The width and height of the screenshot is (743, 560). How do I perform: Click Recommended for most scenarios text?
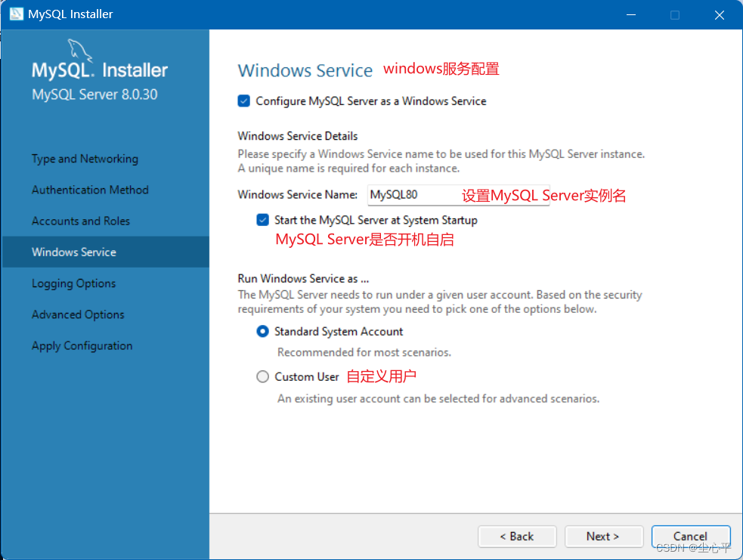(x=364, y=352)
